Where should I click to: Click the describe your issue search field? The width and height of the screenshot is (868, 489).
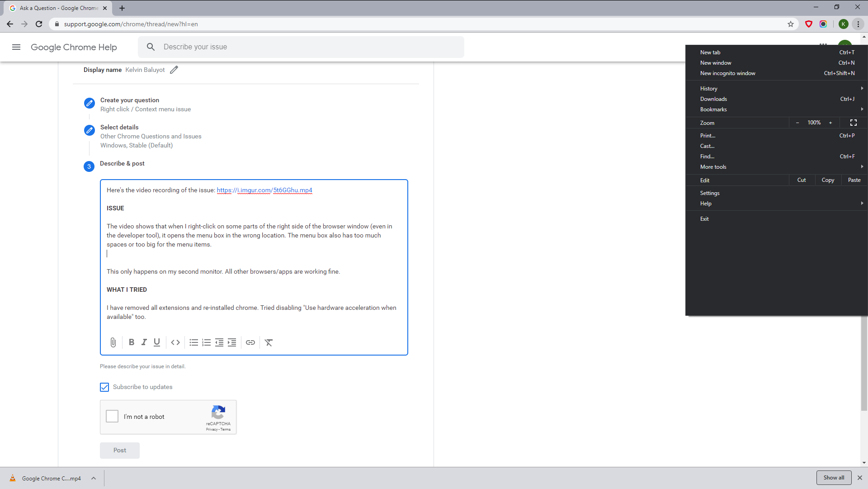click(x=301, y=47)
